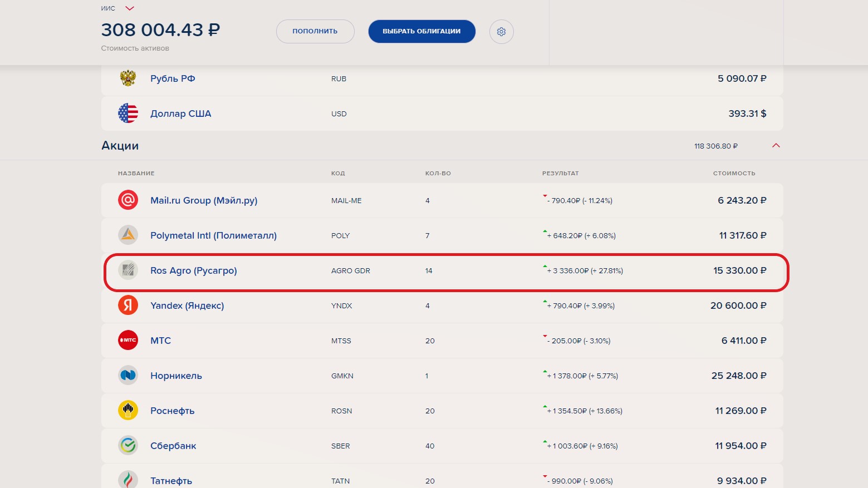Open Mail.ru Group (Мэйл.ру) stock link
Screen dimensions: 868x488
pyautogui.click(x=204, y=200)
